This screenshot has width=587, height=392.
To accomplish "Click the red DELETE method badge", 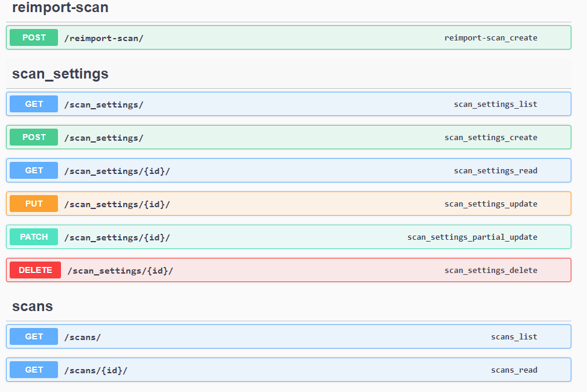I will pyautogui.click(x=35, y=270).
